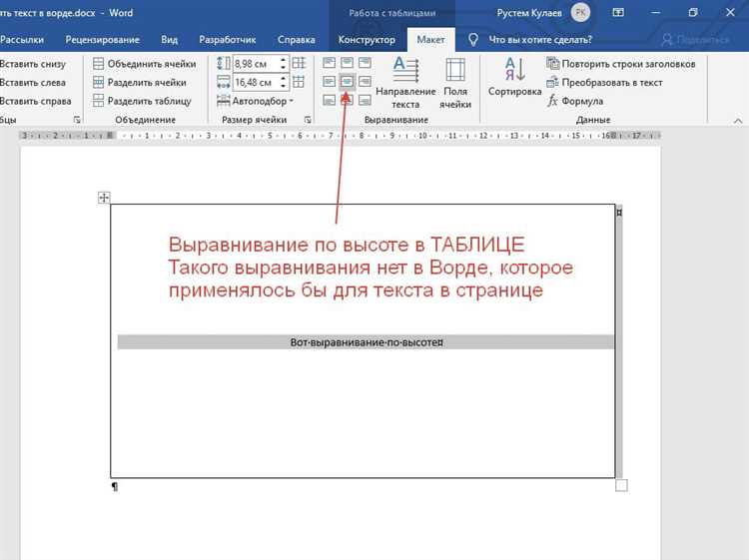749x560 pixels.
Task: Click the column width field 16,48 см
Action: point(256,82)
